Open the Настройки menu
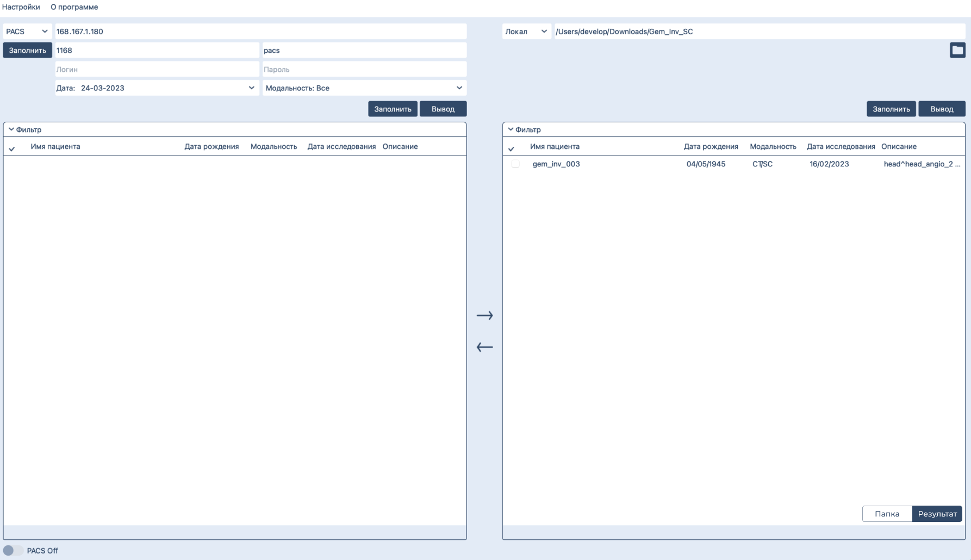The height and width of the screenshot is (560, 971). click(21, 7)
